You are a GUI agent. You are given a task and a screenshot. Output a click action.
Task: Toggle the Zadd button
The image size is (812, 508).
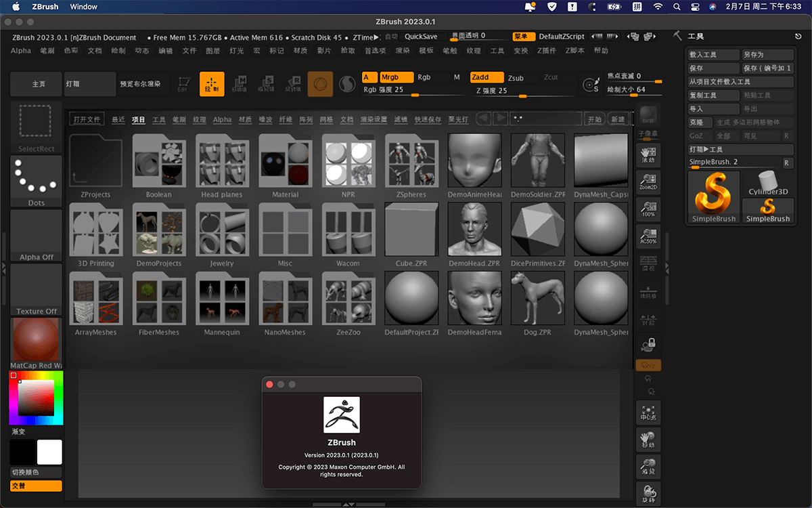(x=487, y=77)
